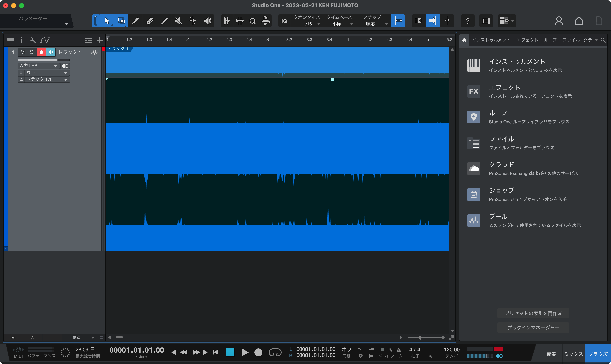The width and height of the screenshot is (611, 364).
Task: Select the Mute tool icon
Action: pos(178,21)
